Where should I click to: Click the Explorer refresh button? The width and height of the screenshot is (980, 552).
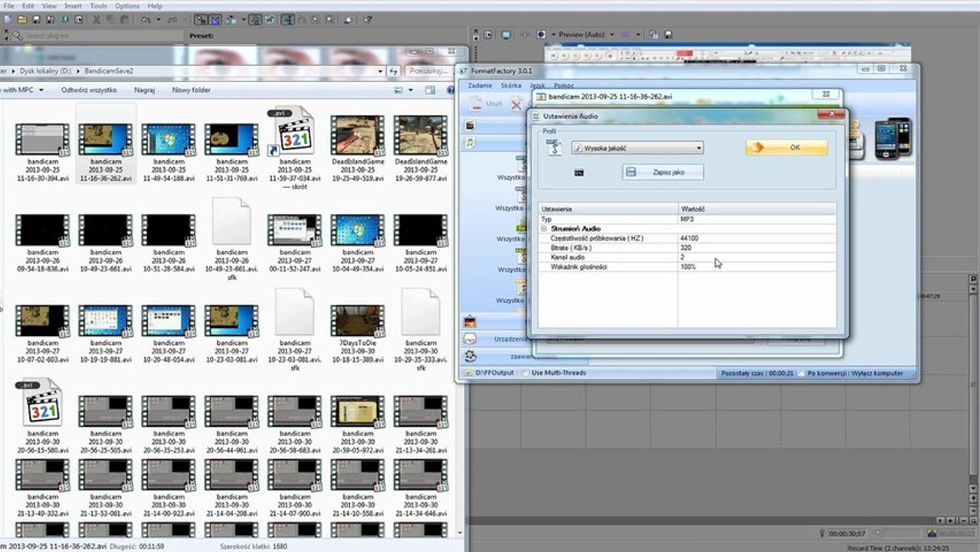pos(394,71)
